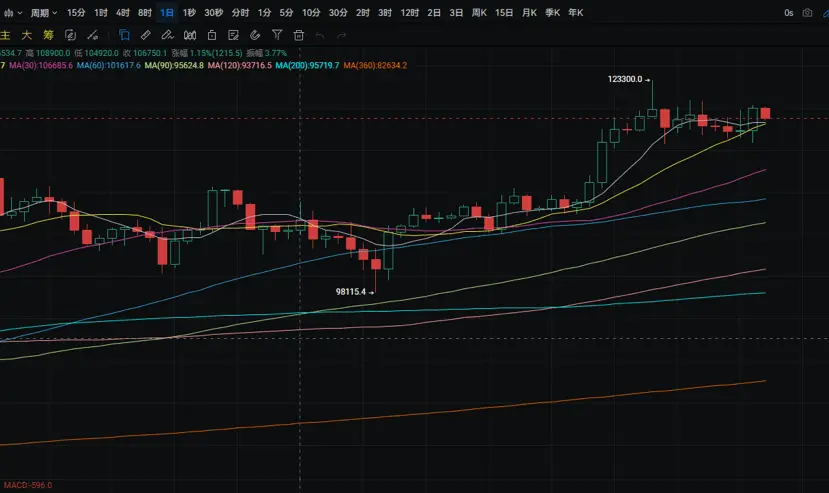
Task: Click the 高 108900.0 value
Action: point(48,53)
